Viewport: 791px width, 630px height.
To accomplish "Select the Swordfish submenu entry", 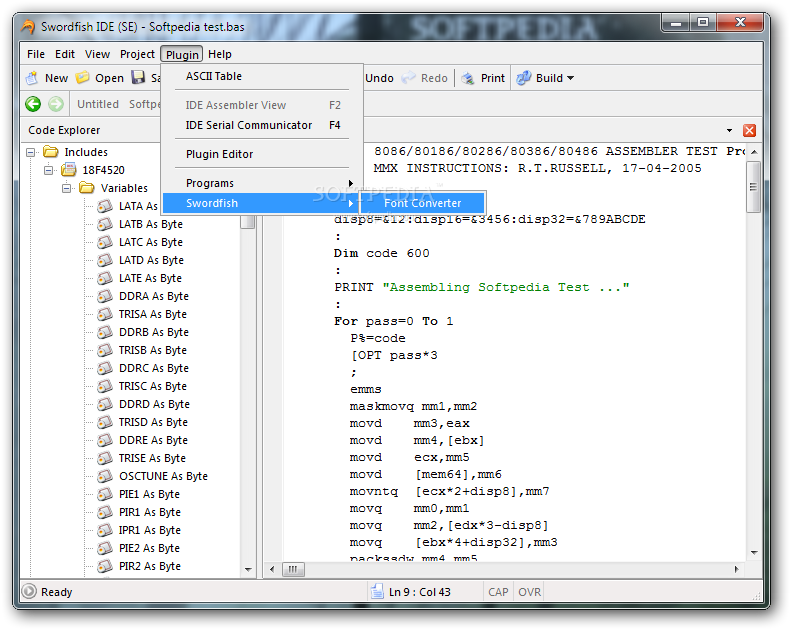I will coord(262,203).
